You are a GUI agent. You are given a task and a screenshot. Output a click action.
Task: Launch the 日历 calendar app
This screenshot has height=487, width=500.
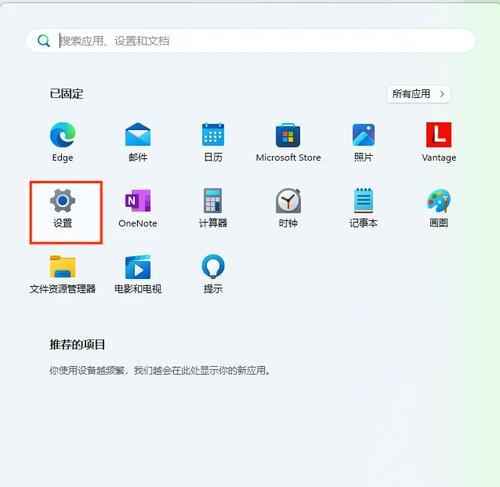(x=213, y=142)
